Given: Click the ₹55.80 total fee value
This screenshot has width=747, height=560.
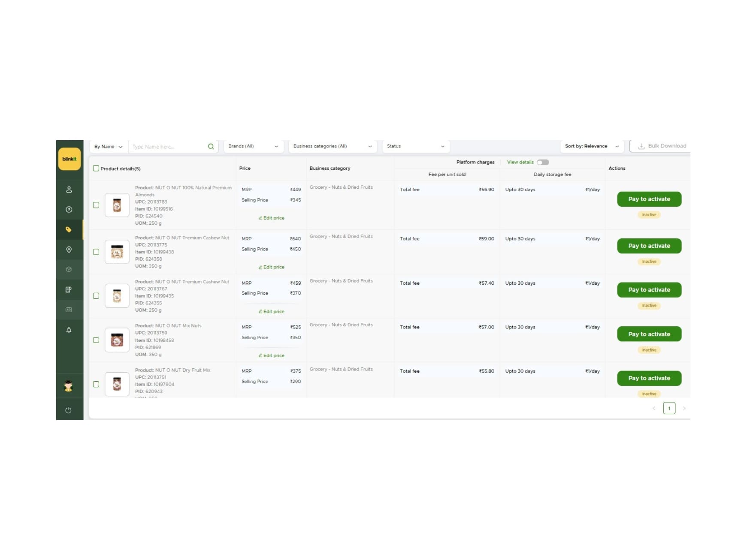Looking at the screenshot, I should [487, 371].
